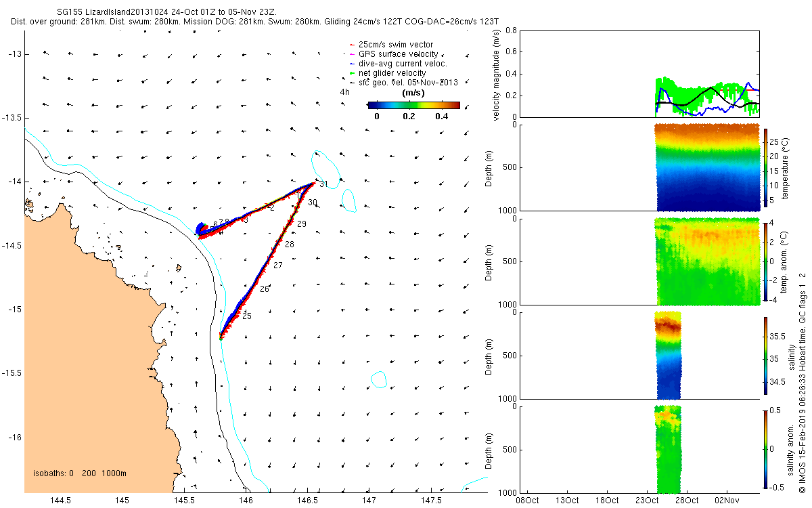Click day marker 25 on the glider track
Screen dimensions: 812x508
pos(247,316)
